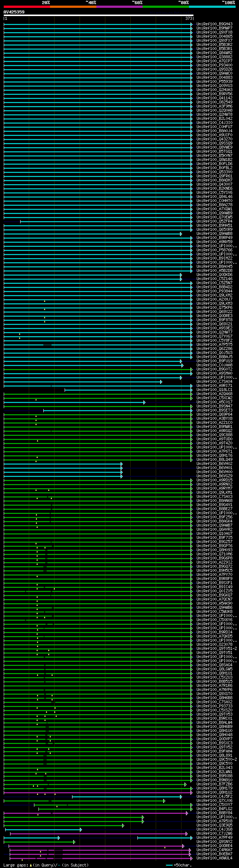Click hit label UniRef100_Q75KP6
Image resolution: width=239 pixels, height=868 pixels.
214,308
